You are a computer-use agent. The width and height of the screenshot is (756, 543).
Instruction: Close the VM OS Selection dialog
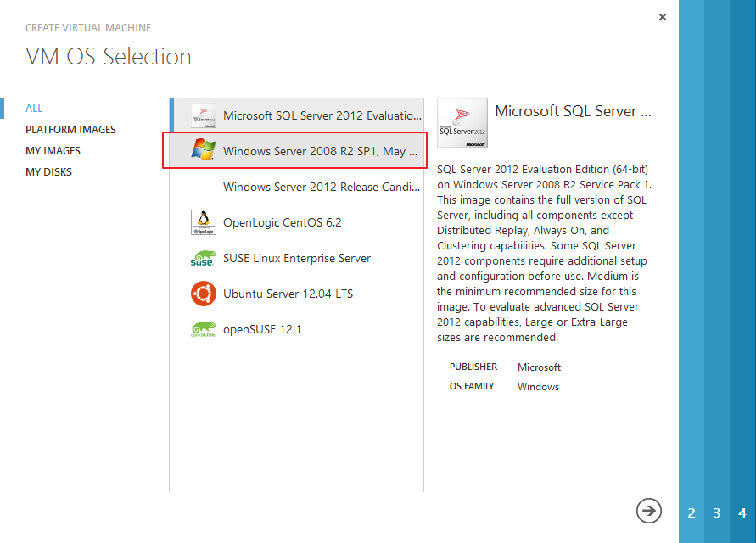click(663, 17)
